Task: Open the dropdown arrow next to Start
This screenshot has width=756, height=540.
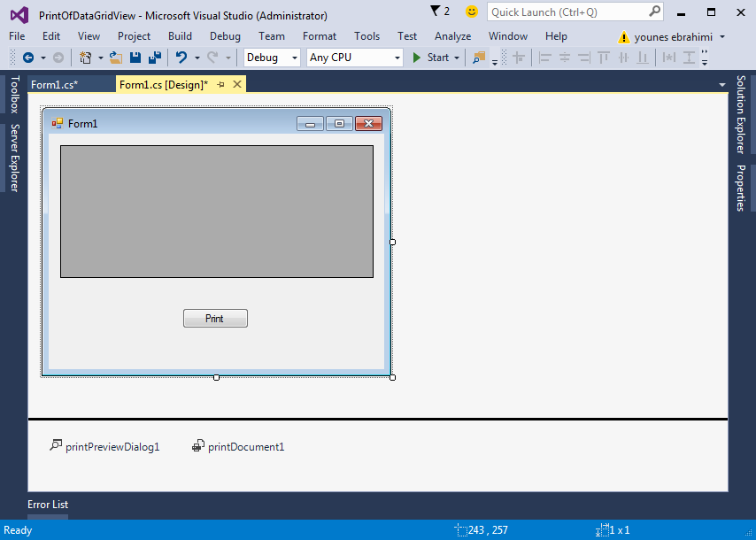Action: pyautogui.click(x=457, y=58)
